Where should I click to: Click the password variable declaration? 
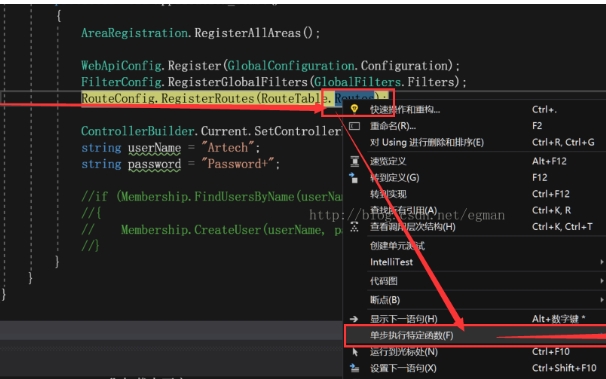point(154,164)
